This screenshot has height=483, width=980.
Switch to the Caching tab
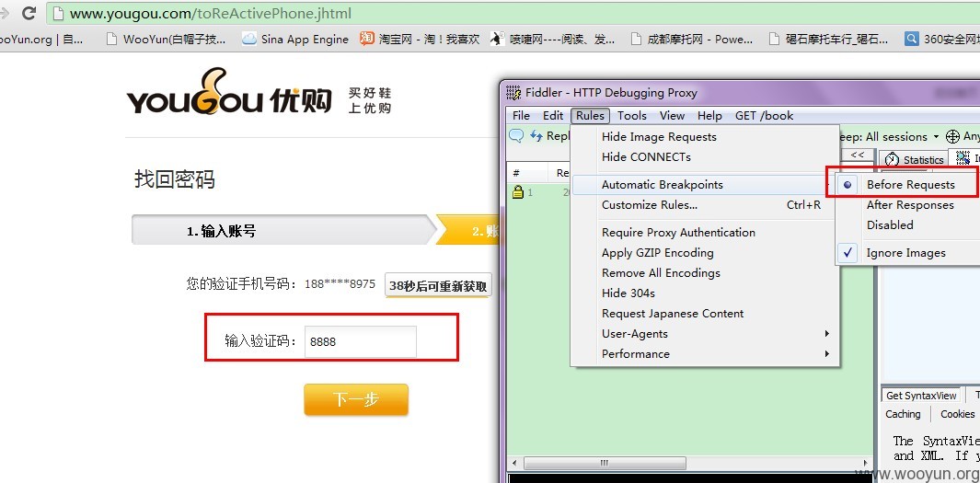[903, 414]
